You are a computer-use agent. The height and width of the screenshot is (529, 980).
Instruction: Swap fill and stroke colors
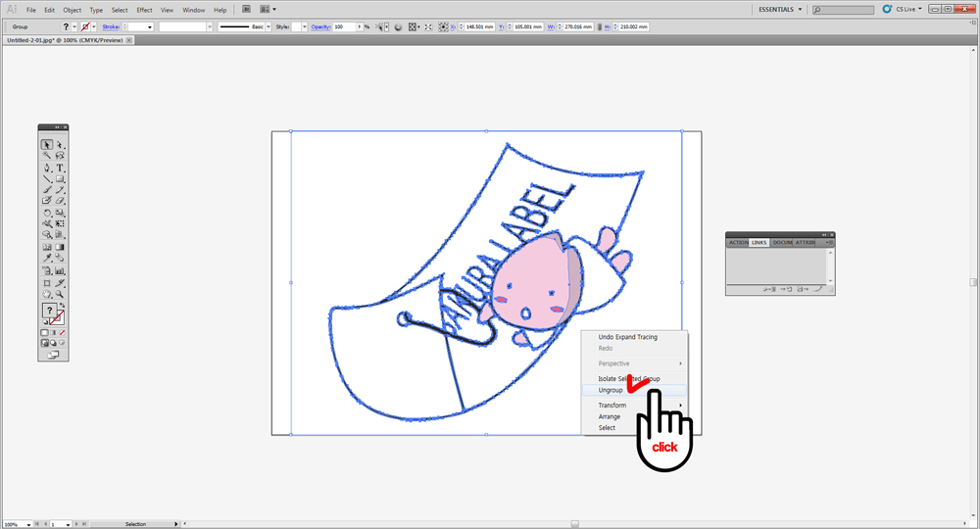pos(62,306)
